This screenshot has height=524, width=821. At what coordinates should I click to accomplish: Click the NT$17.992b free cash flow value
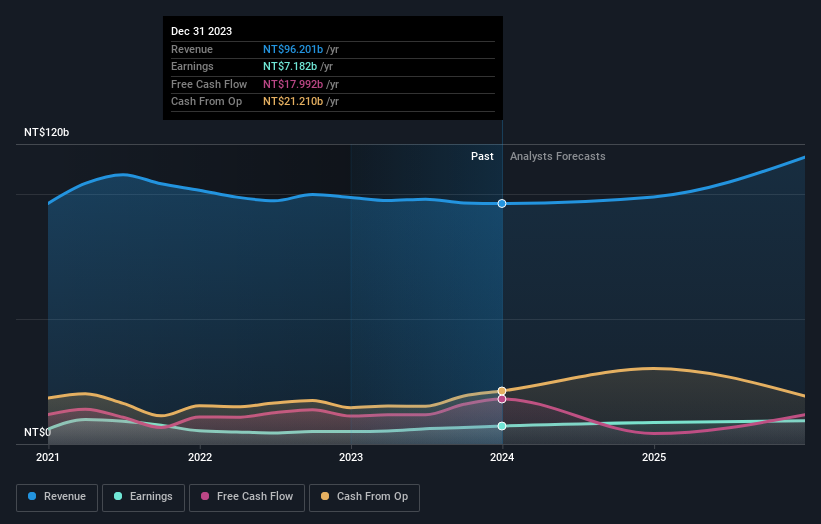(x=293, y=84)
